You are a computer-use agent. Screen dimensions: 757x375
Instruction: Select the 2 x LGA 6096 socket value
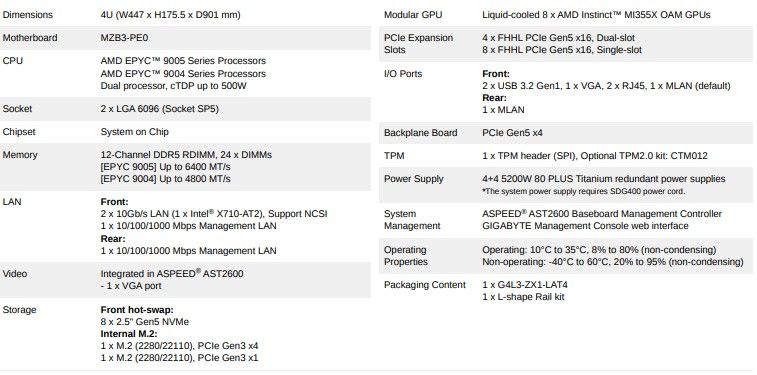[159, 109]
